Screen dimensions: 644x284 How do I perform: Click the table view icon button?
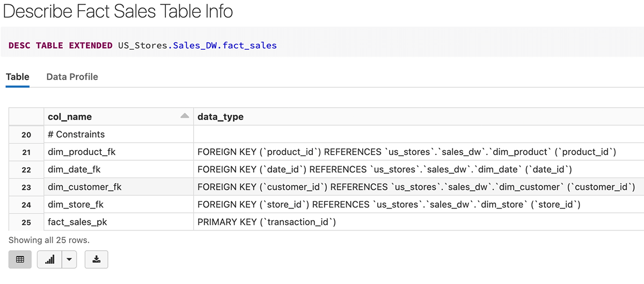click(20, 259)
